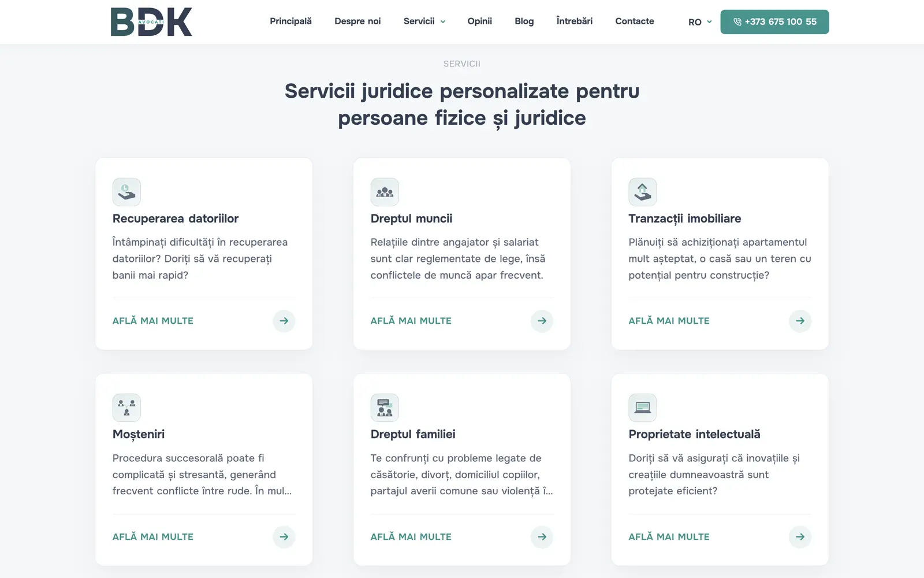Click arrow button in Dreptul muncii card
Image resolution: width=924 pixels, height=578 pixels.
click(x=542, y=321)
